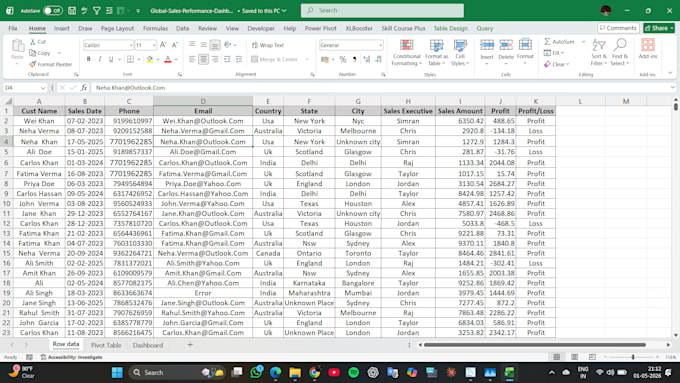Toggle Bold formatting
This screenshot has height=383, width=680.
88,59
